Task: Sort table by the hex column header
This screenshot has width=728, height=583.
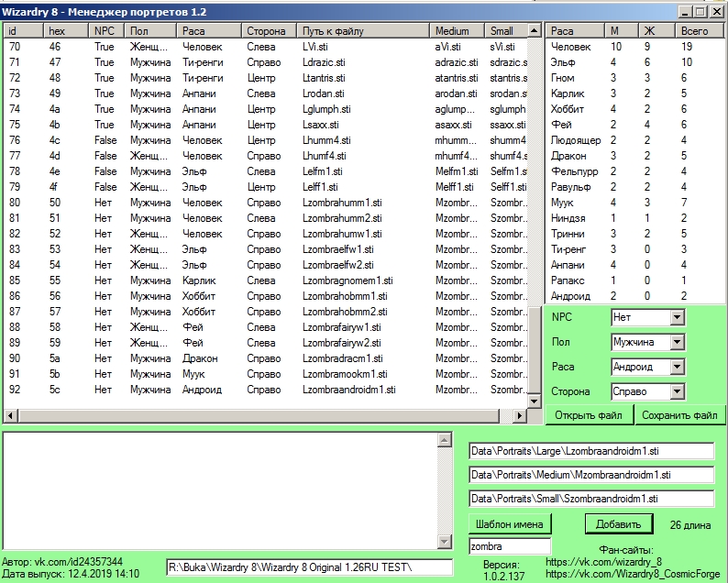Action: [x=66, y=31]
